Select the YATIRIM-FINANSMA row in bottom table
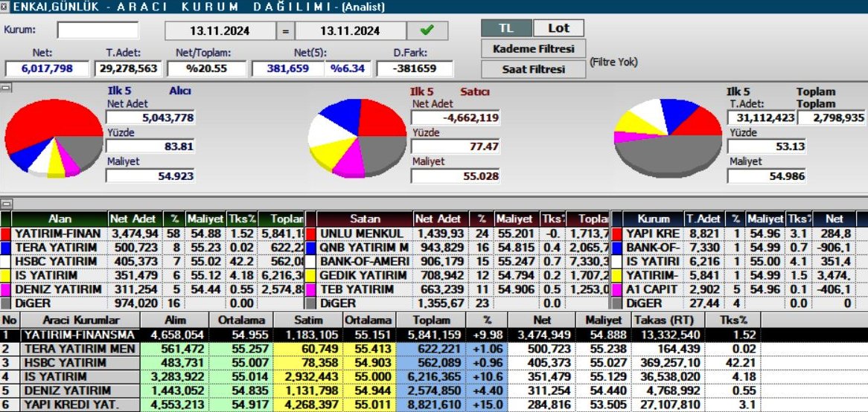The width and height of the screenshot is (868, 412). point(434,335)
